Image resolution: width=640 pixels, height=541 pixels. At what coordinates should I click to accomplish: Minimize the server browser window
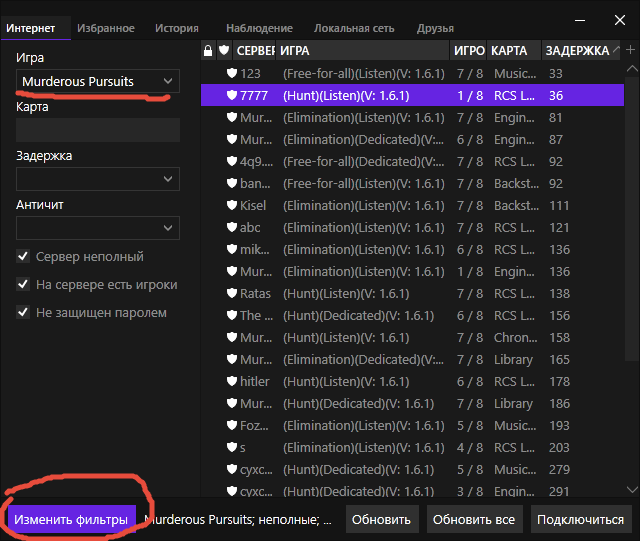(580, 20)
